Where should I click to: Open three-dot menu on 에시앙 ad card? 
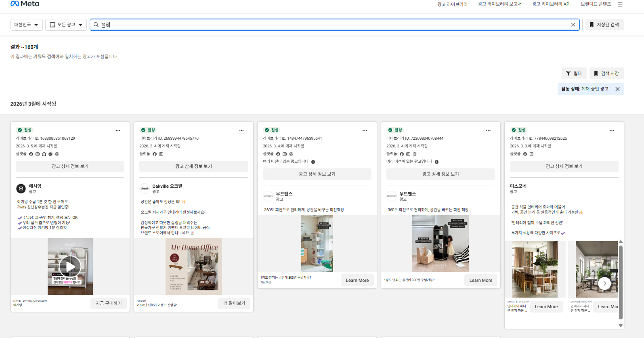118,130
